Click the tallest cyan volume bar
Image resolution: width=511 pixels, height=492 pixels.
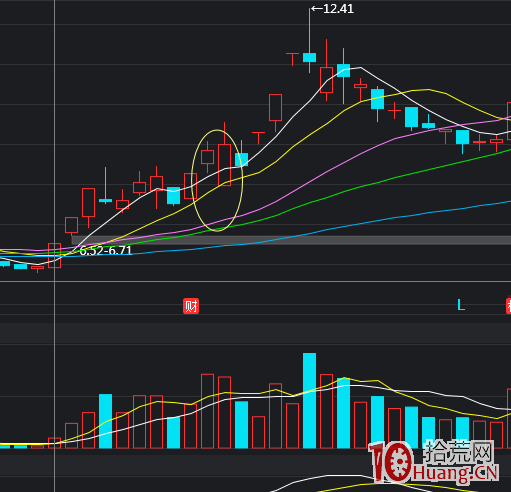tap(309, 400)
